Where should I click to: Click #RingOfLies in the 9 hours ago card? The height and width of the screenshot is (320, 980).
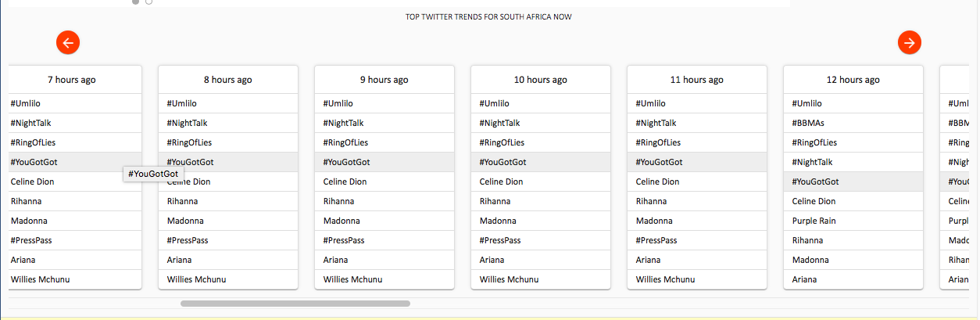345,142
